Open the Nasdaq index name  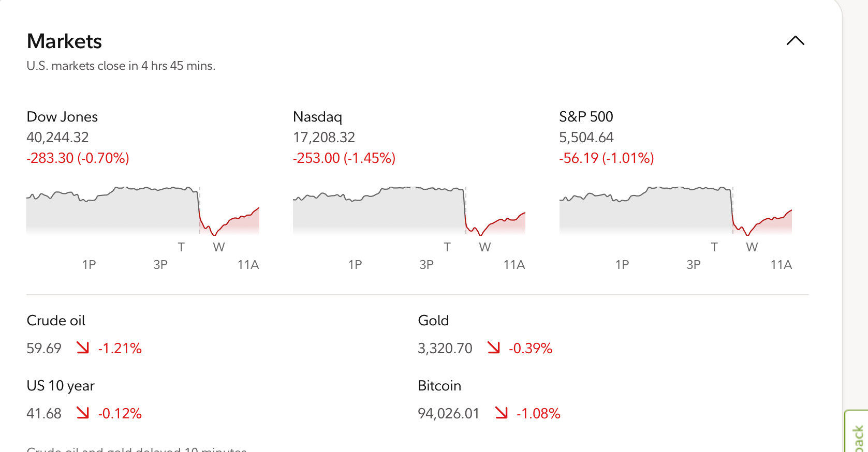pos(317,117)
